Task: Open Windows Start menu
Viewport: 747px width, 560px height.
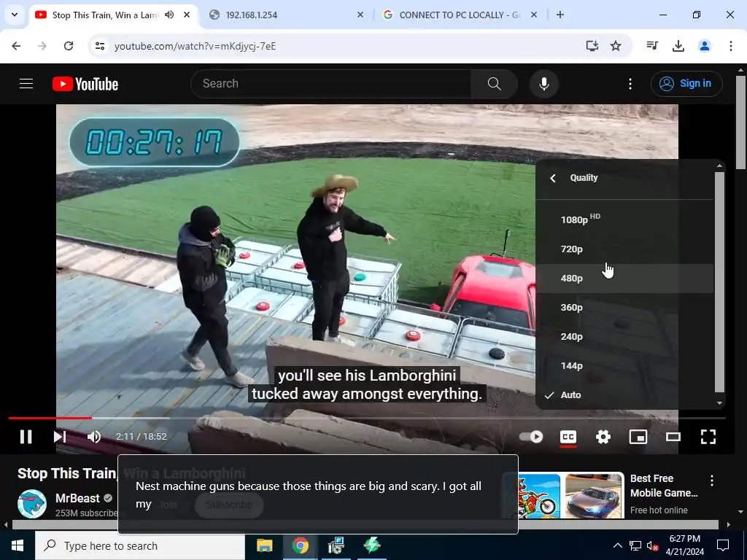Action: pos(18,545)
